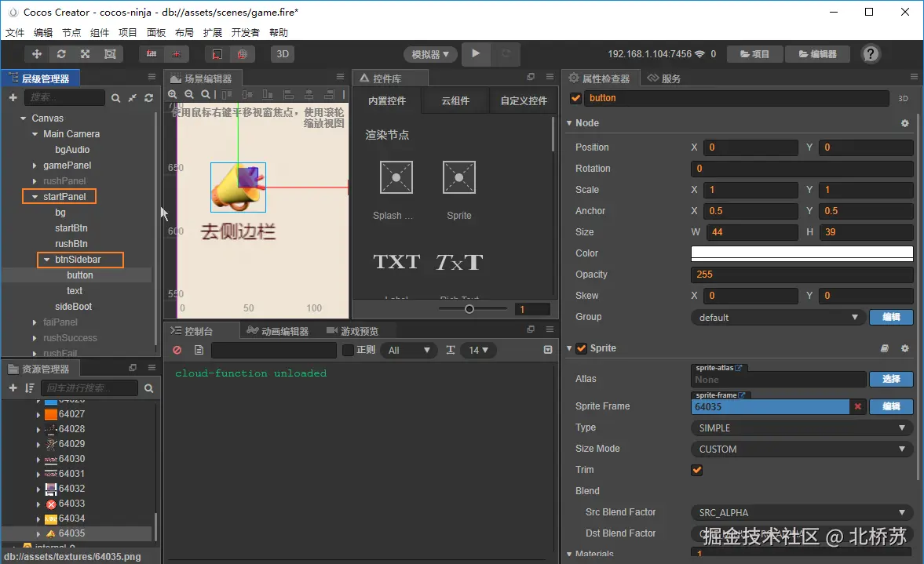Open the Size Mode CUSTOM dropdown
Viewport: 924px width, 564px height.
(x=802, y=449)
